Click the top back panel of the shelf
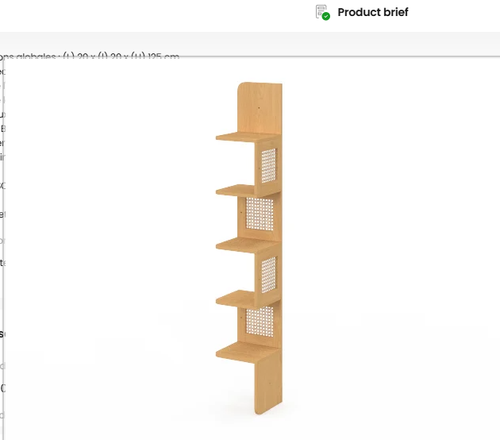500x440 pixels. point(259,108)
